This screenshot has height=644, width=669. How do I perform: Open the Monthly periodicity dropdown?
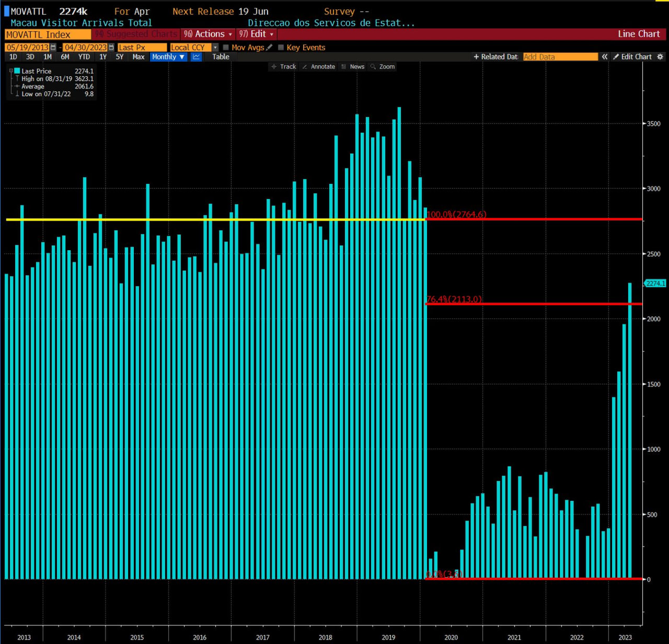(x=168, y=57)
